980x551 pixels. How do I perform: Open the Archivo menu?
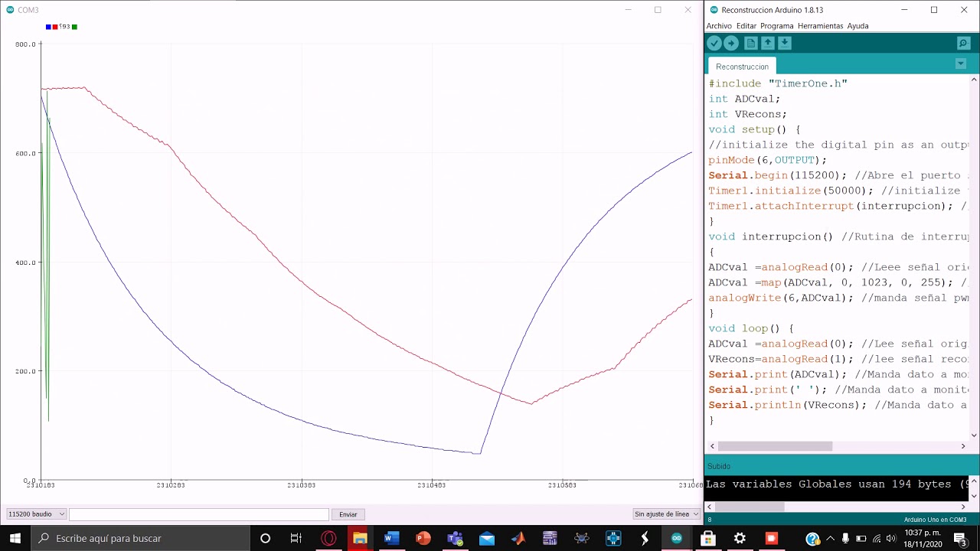point(719,26)
